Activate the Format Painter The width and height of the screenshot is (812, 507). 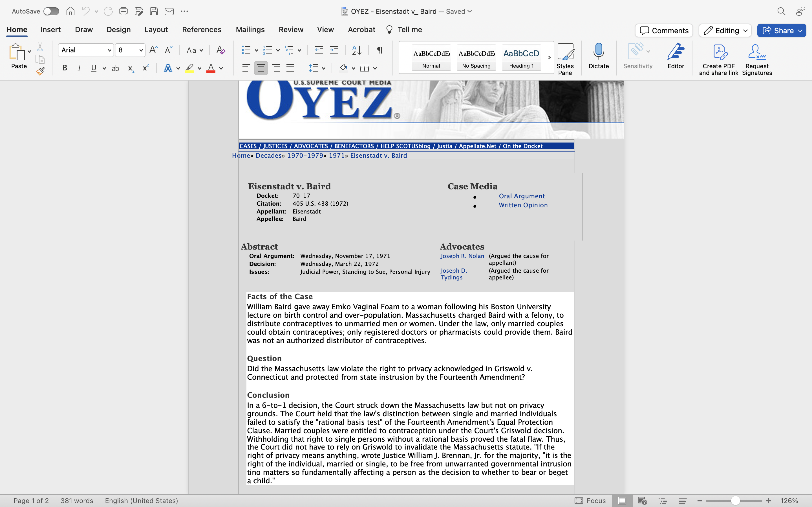[40, 71]
